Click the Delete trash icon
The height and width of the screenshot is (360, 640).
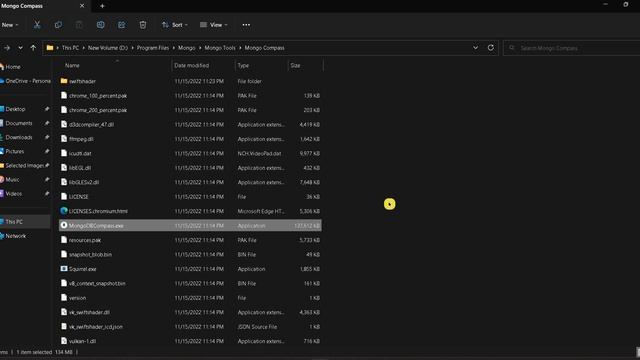tap(143, 25)
